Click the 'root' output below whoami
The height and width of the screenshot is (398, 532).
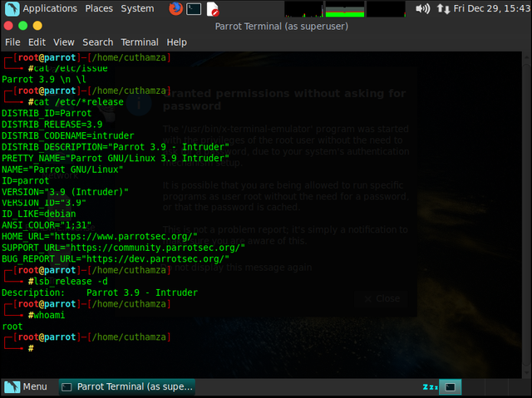pos(12,327)
